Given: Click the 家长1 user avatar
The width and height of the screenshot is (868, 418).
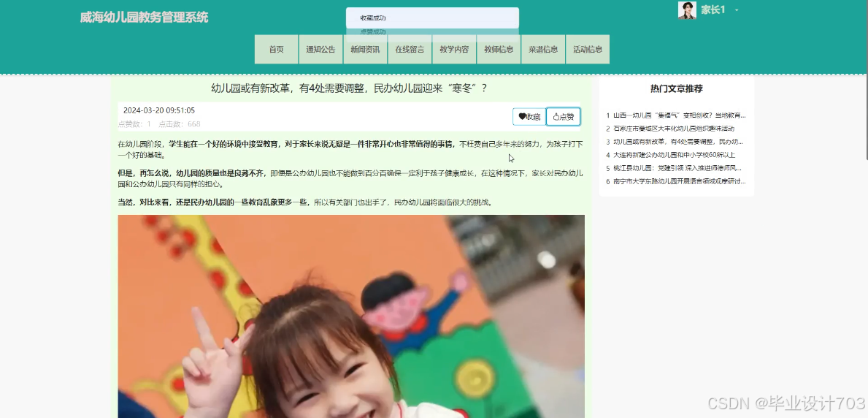Looking at the screenshot, I should (687, 10).
